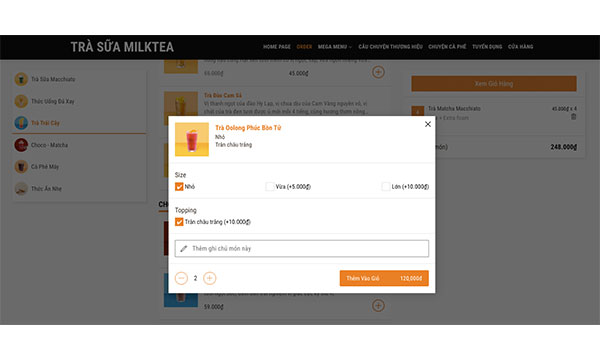Click the TRÀ SỮA MILKTEA logo

click(122, 47)
